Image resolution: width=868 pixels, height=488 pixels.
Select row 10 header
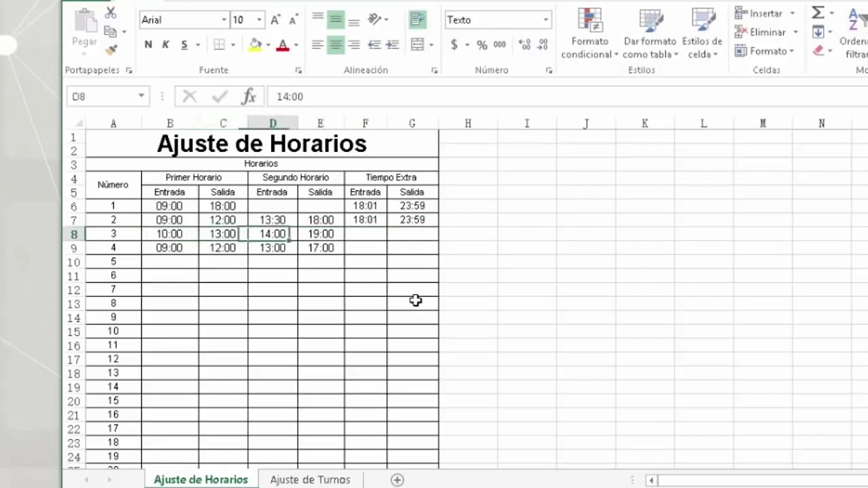[74, 262]
